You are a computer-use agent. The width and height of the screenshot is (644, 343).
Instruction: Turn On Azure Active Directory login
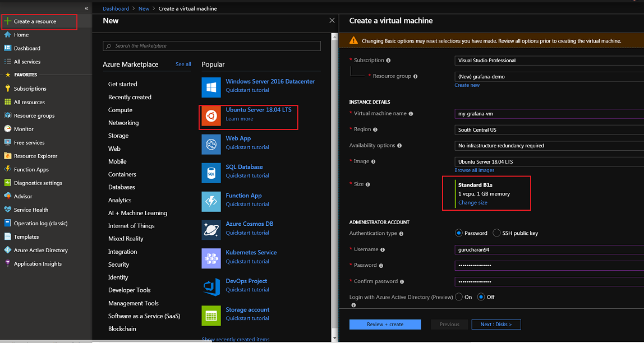point(459,297)
